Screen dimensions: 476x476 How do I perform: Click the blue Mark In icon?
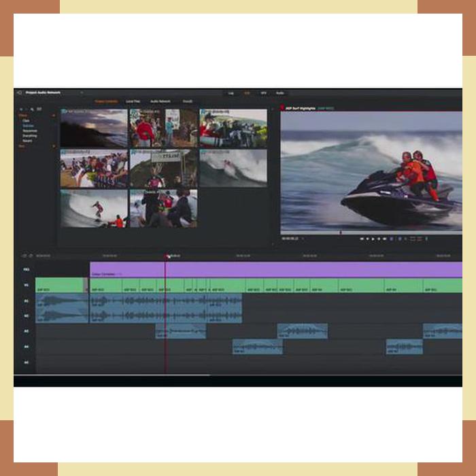(392, 239)
